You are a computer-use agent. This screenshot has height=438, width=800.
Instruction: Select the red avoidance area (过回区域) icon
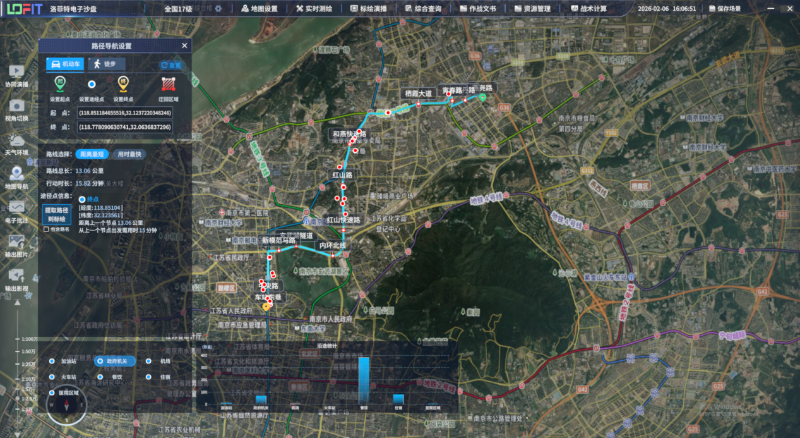(x=168, y=84)
